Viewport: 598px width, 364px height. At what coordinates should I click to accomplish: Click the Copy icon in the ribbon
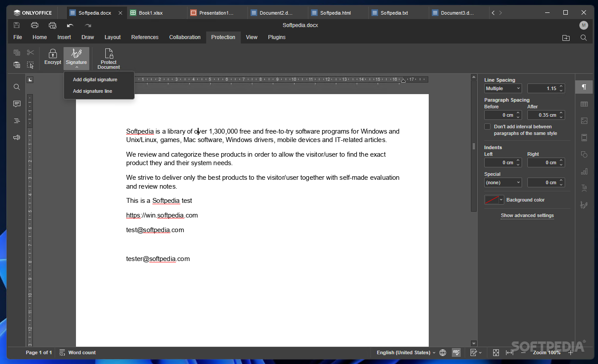(17, 52)
